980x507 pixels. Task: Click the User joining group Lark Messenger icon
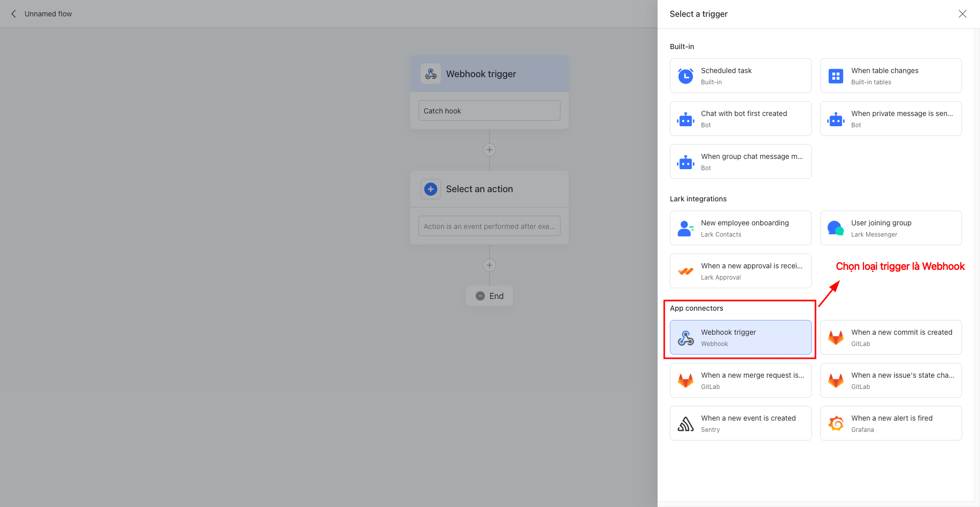(x=836, y=228)
